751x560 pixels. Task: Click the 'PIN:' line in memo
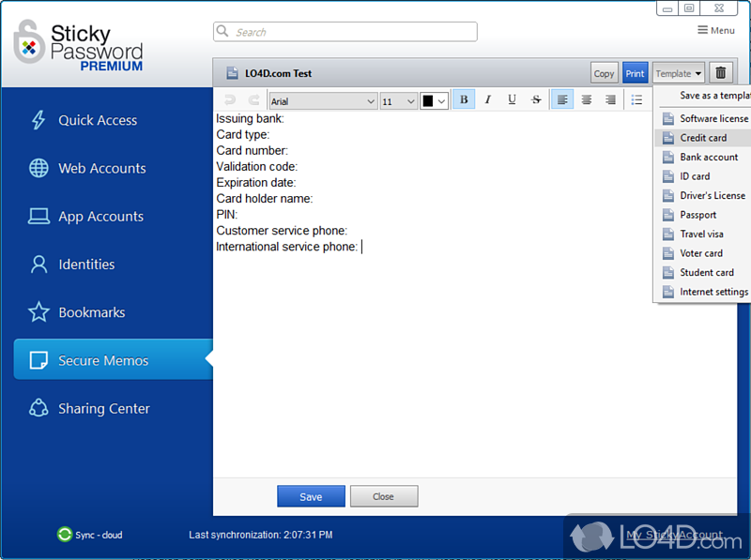click(x=227, y=215)
